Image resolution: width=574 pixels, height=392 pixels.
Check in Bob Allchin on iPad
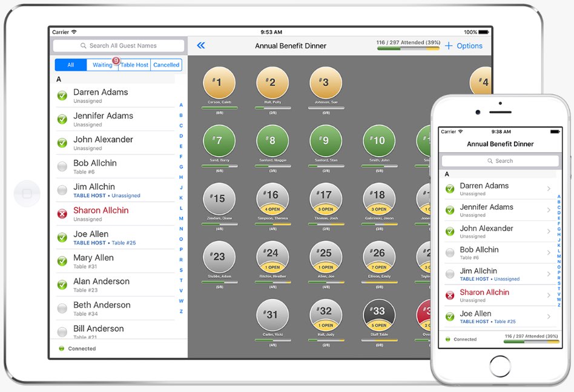pos(62,167)
